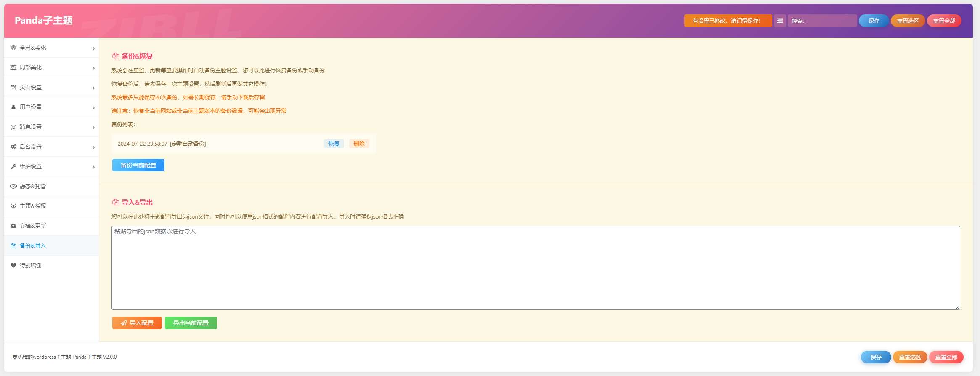Click the expand-all list icon beside search
Image resolution: width=980 pixels, height=376 pixels.
(780, 21)
